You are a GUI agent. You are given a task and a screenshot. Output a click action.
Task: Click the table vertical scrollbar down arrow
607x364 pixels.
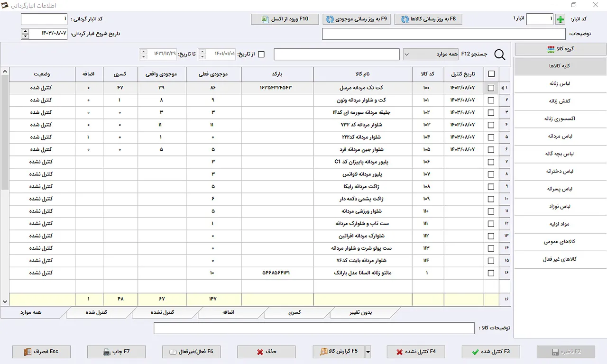(5, 301)
